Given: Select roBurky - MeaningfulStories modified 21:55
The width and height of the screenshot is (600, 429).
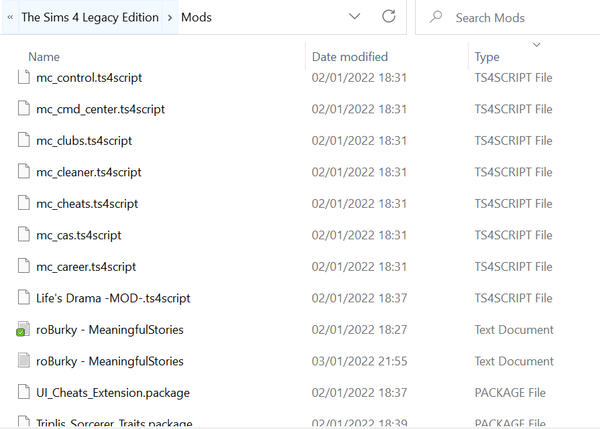Looking at the screenshot, I should click(110, 361).
